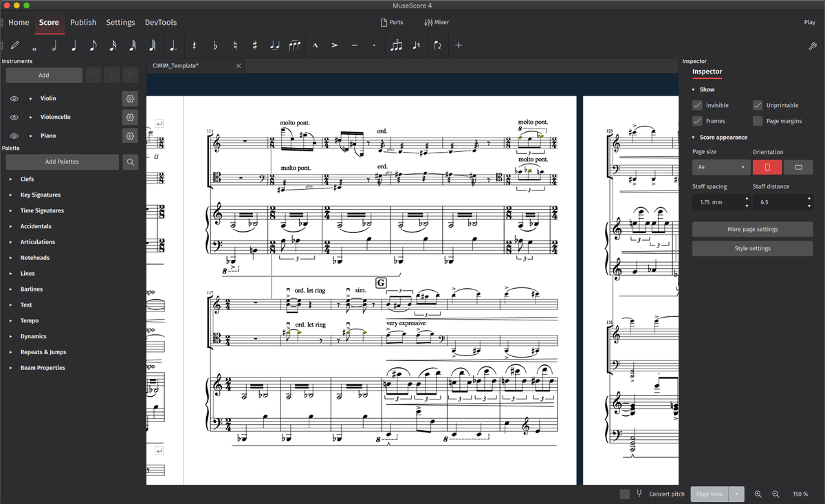Uncheck the Frames checkbox

[x=697, y=121]
